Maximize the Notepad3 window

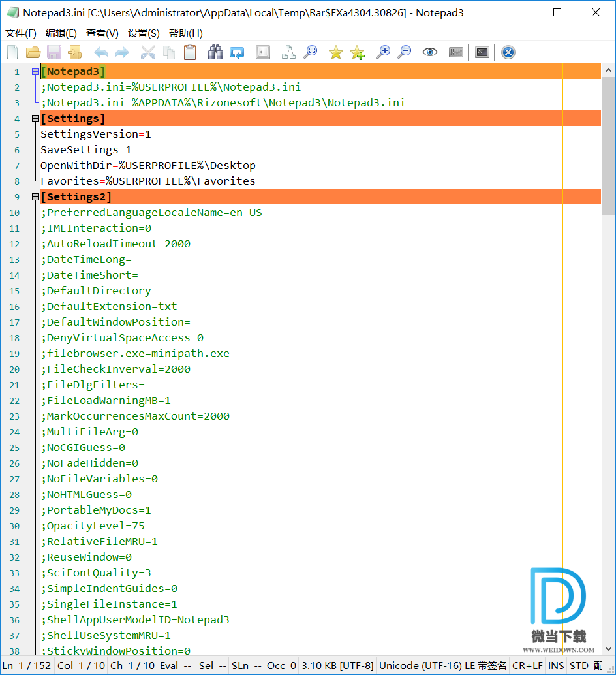(557, 12)
